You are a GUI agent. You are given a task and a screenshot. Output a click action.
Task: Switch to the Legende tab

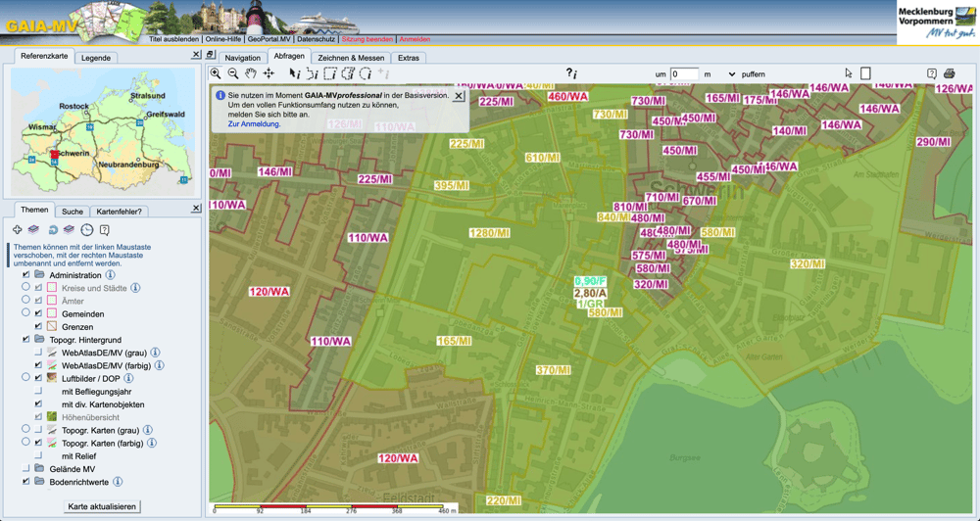tap(96, 58)
